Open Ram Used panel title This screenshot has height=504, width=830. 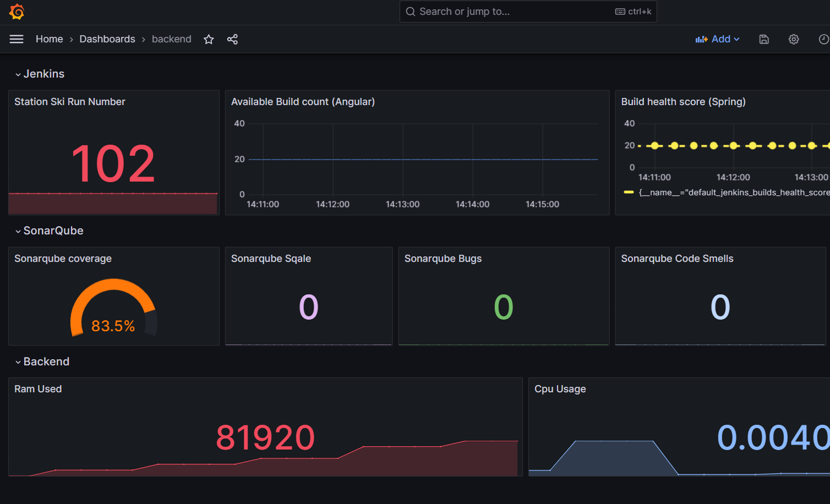[x=38, y=389]
